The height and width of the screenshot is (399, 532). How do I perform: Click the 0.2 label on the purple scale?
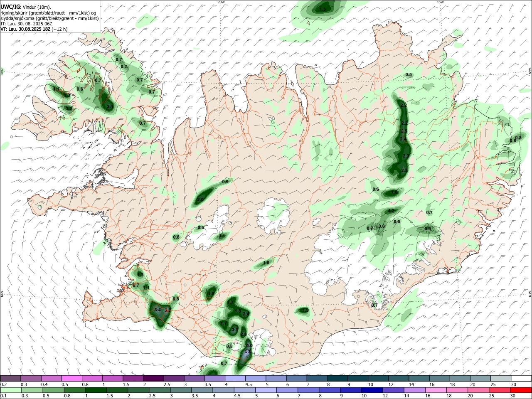click(3, 384)
